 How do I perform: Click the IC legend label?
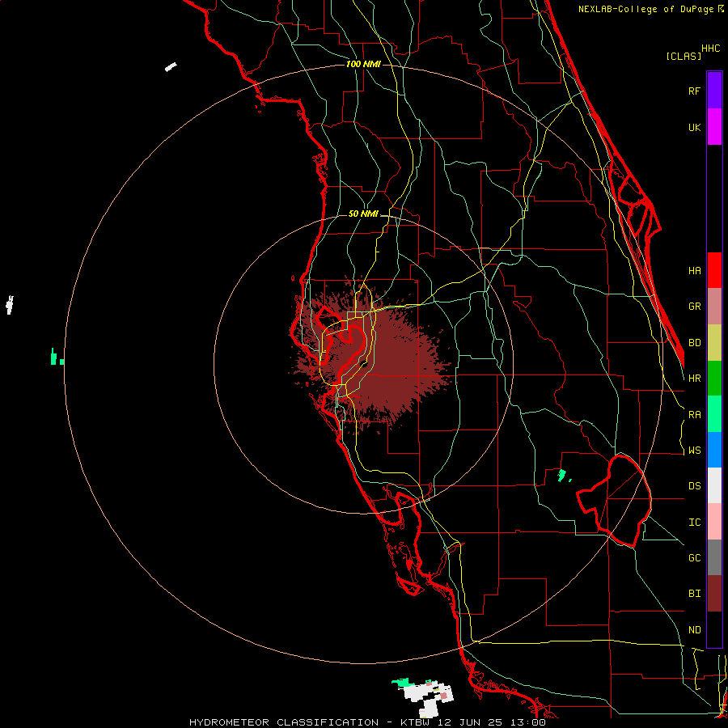694,523
